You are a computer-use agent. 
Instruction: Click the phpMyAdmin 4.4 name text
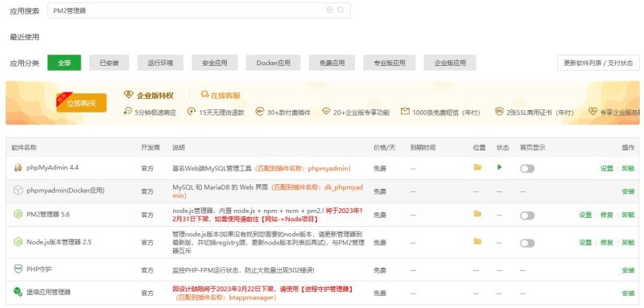pos(52,167)
